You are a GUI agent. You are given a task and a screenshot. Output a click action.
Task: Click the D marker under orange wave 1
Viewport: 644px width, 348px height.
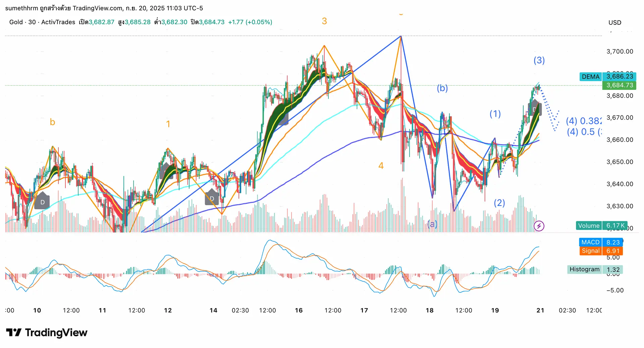pos(166,171)
